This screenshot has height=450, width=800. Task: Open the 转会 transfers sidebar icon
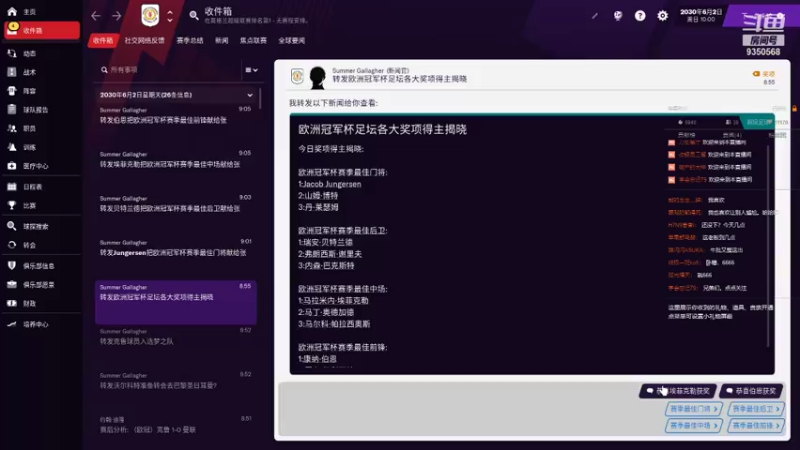click(x=12, y=245)
